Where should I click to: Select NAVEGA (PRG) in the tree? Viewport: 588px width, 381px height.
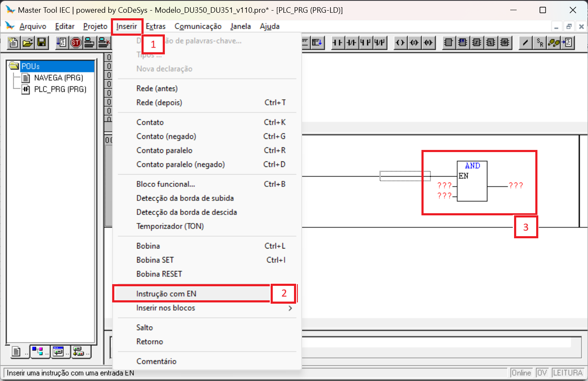coord(59,78)
